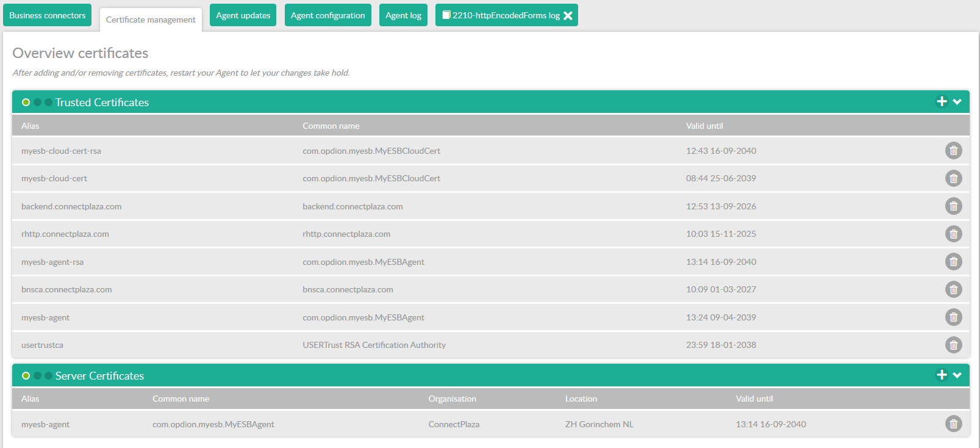Screen dimensions: 980x448
Task: Select the yellow status dot in Trusted Certificates
Action: (26, 103)
